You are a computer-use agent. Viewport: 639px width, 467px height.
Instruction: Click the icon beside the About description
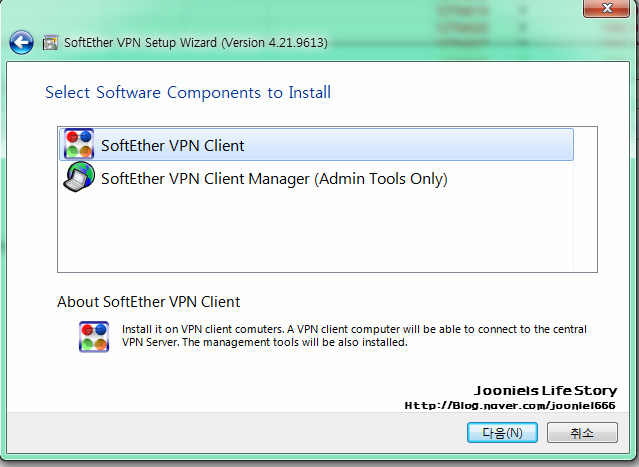94,337
